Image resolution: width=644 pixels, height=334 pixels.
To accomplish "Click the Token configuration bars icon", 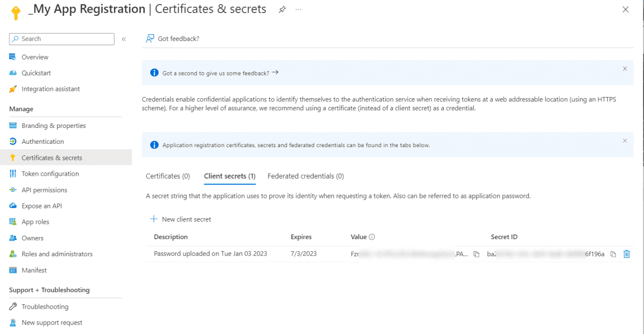I will pyautogui.click(x=13, y=174).
